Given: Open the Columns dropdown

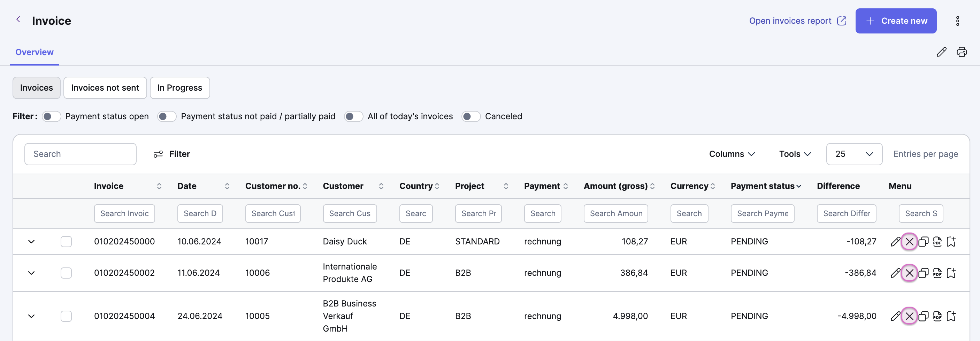Looking at the screenshot, I should coord(732,154).
